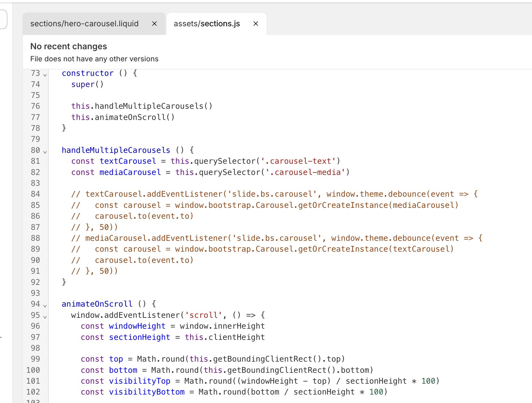Screen dimensions: 532x403
Task: Close the assets/sections.js tab
Action: [255, 24]
